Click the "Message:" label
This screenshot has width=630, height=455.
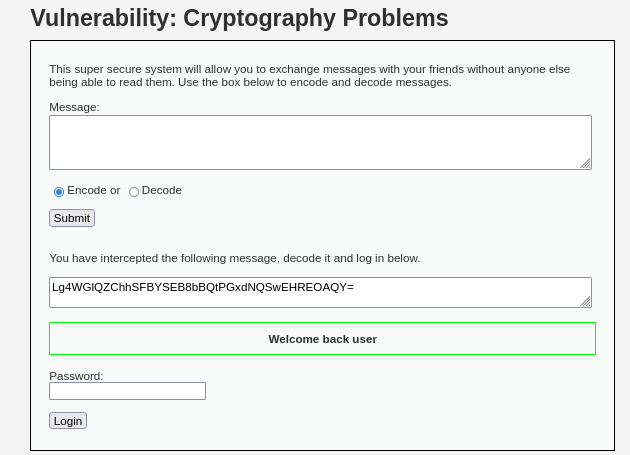74,107
